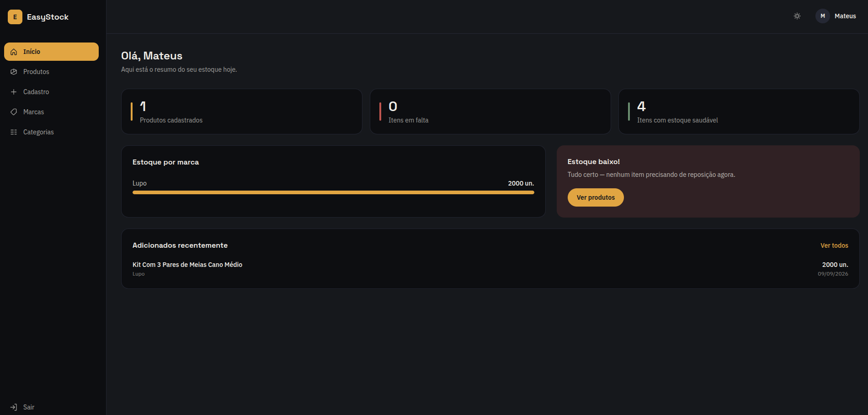Click the Adicionados recentemente heading
Viewport: 868px width, 415px height.
pyautogui.click(x=180, y=245)
